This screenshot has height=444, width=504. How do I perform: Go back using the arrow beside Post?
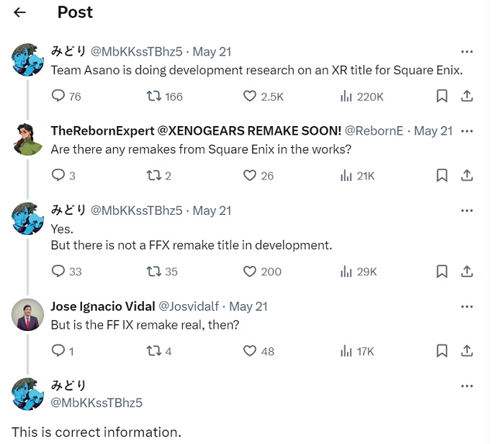pyautogui.click(x=19, y=12)
